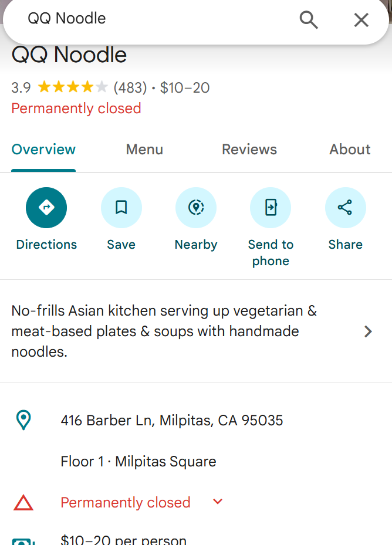The height and width of the screenshot is (545, 392).
Task: Expand the Permanently closed hours dropdown
Action: (218, 502)
